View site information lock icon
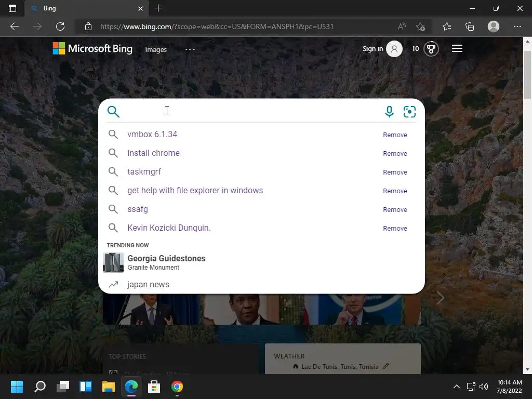This screenshot has width=532, height=399. tap(88, 26)
